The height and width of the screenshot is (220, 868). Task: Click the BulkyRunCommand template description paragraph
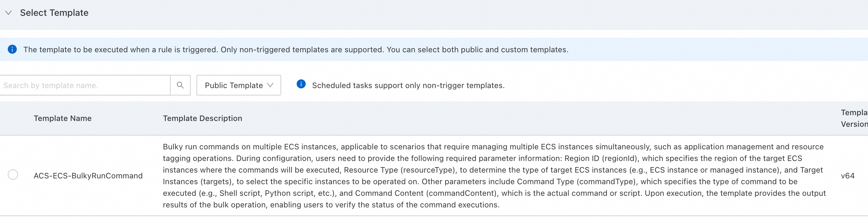point(494,175)
